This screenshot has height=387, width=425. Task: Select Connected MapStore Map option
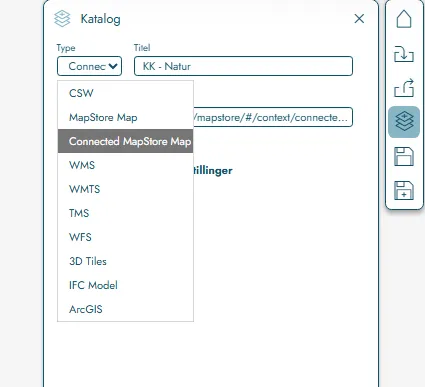click(x=125, y=141)
